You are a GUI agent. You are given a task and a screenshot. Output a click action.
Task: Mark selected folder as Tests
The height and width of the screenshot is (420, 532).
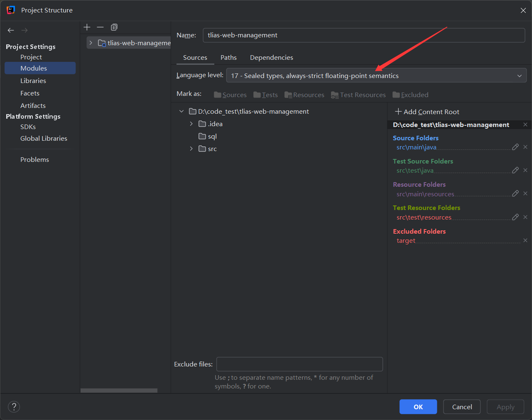[265, 95]
